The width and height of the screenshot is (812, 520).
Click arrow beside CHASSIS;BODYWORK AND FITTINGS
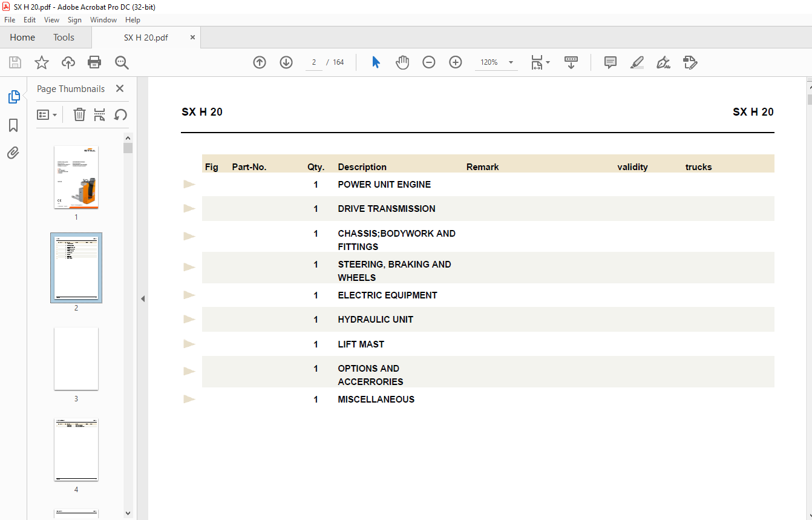pyautogui.click(x=189, y=236)
